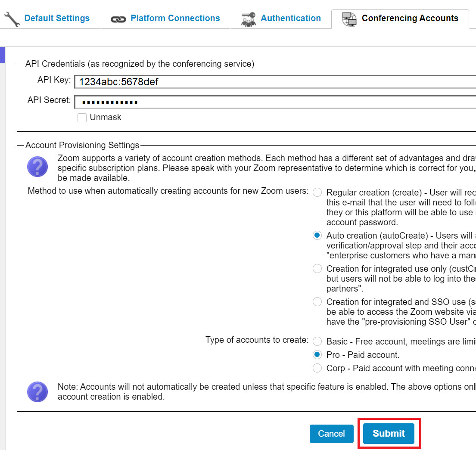
Task: Click the Submit button
Action: 389,433
